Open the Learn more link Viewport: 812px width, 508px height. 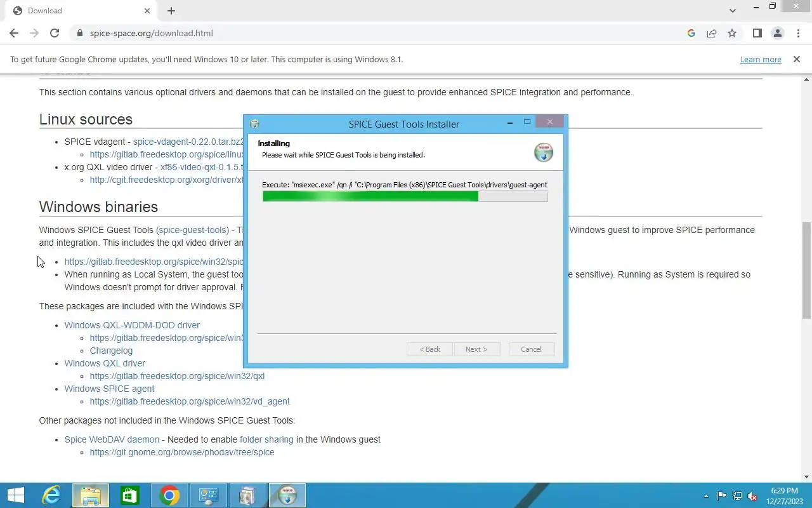coord(761,59)
